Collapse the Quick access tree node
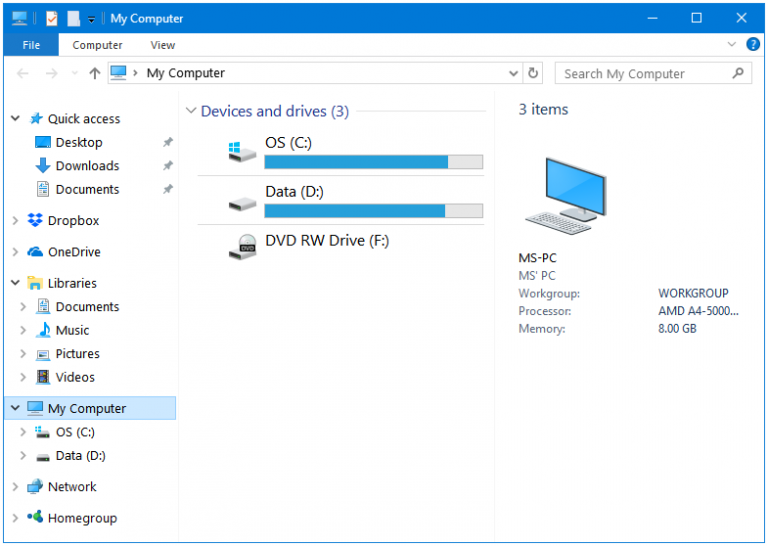Image resolution: width=768 pixels, height=546 pixels. tap(15, 119)
